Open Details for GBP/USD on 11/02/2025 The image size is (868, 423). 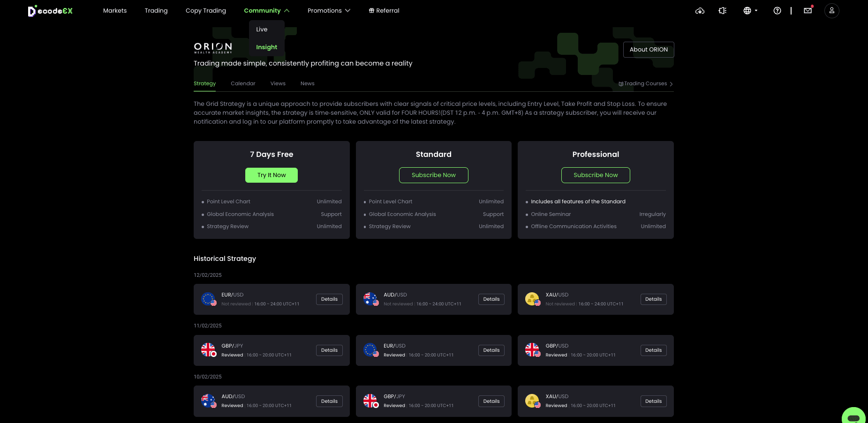tap(653, 350)
